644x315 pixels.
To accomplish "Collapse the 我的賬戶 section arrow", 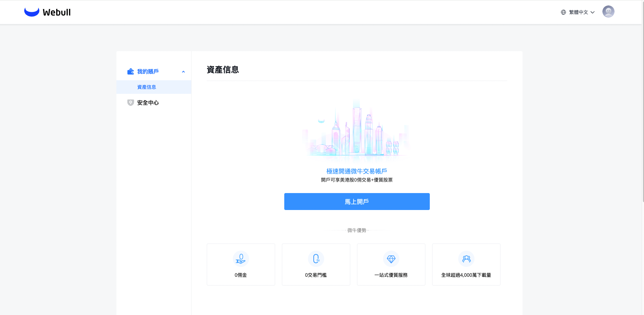I will click(x=183, y=72).
